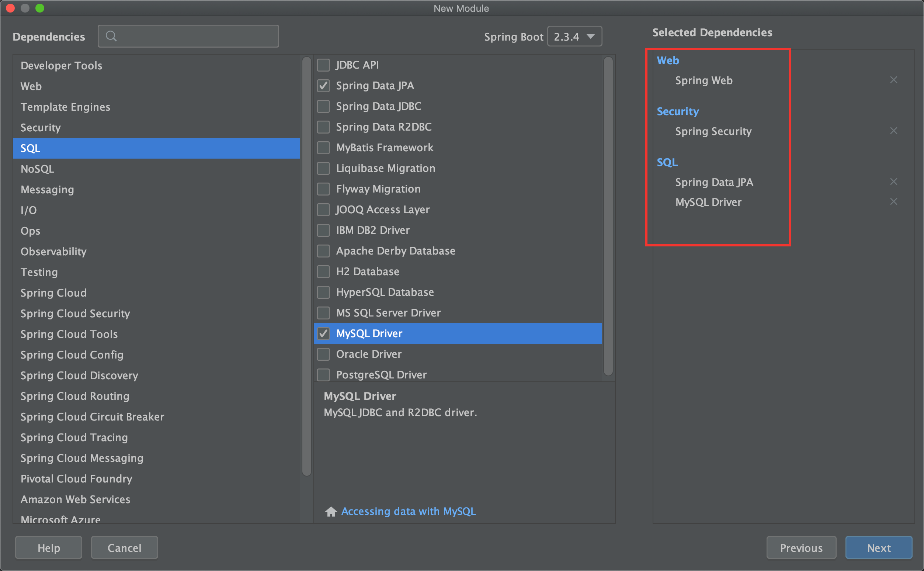Open the Spring Boot version dropdown
The width and height of the screenshot is (924, 571).
click(x=574, y=36)
